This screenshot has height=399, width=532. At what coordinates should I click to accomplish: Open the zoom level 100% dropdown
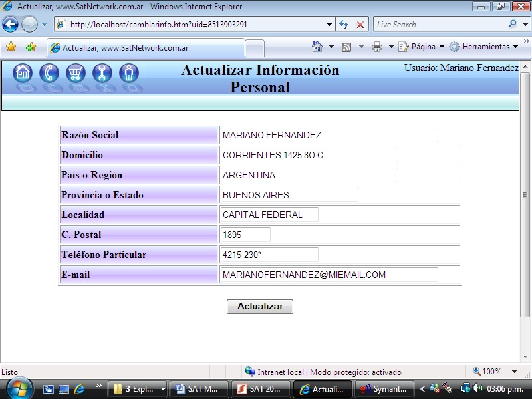[x=513, y=372]
